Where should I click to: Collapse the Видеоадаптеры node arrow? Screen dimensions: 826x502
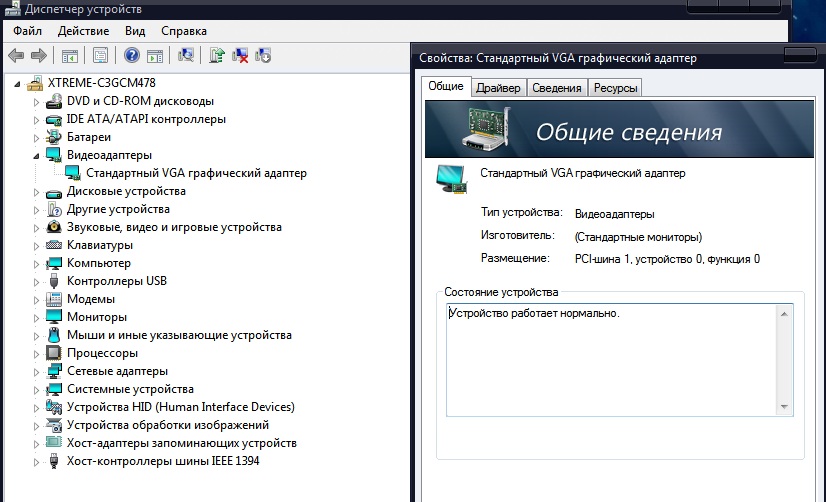pos(36,156)
